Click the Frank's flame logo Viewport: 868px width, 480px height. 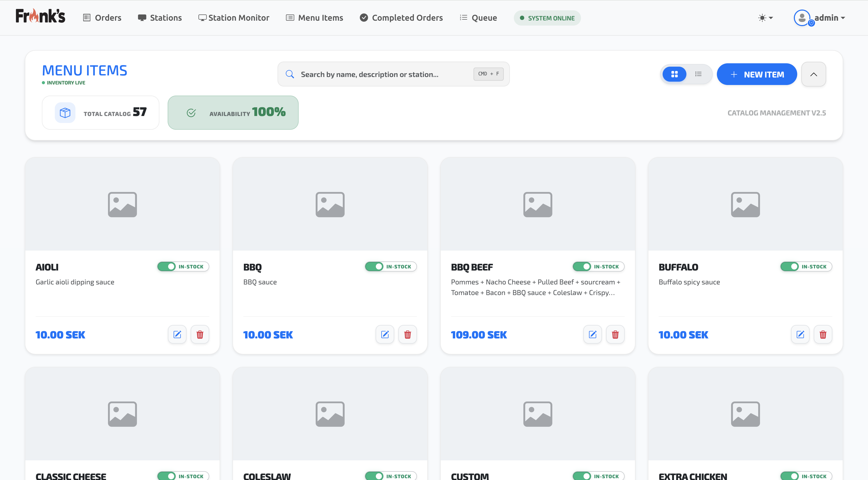click(41, 16)
